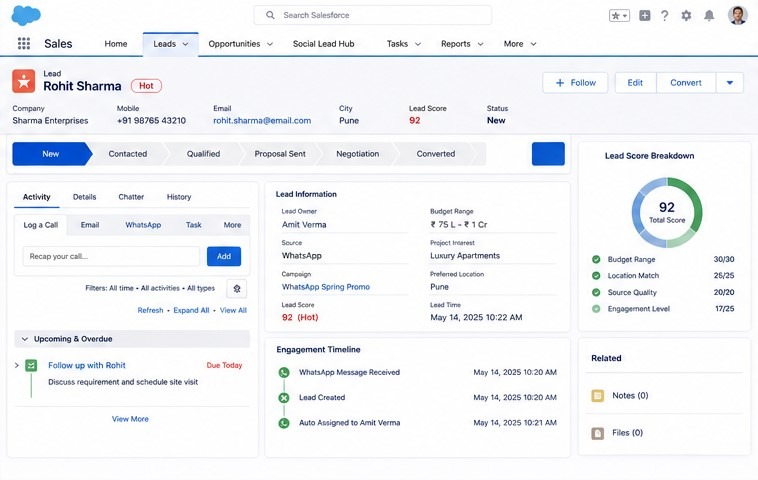Click the orange Lead record star icon
The height and width of the screenshot is (480, 758).
[x=24, y=81]
